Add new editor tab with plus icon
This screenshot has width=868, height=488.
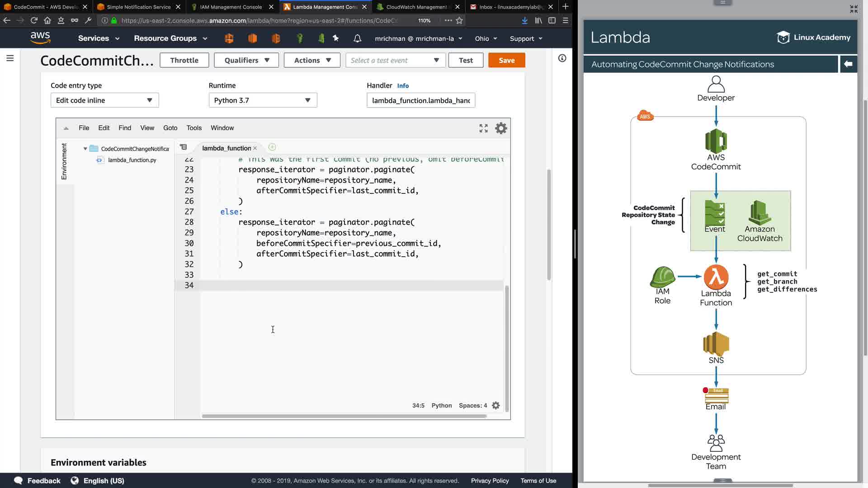coord(272,147)
